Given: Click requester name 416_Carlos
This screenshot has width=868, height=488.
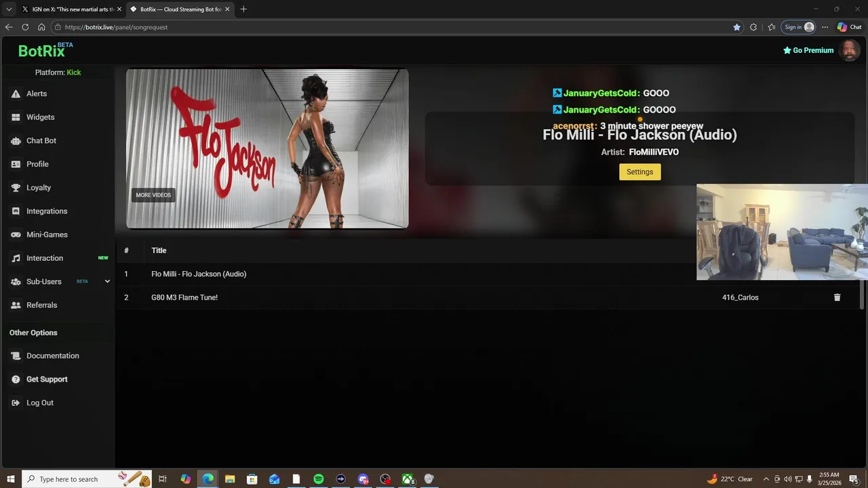Looking at the screenshot, I should [740, 298].
